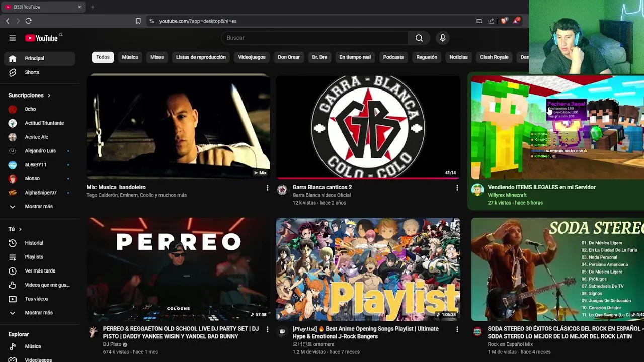This screenshot has height=362, width=644.
Task: Open AlphaSniper97 channel subscription
Action: click(x=40, y=193)
